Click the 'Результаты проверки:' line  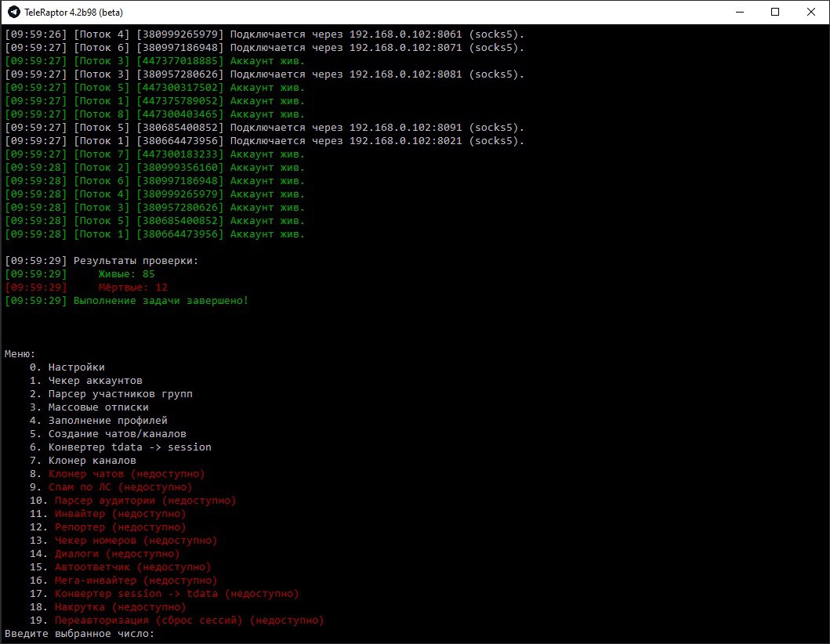click(102, 260)
